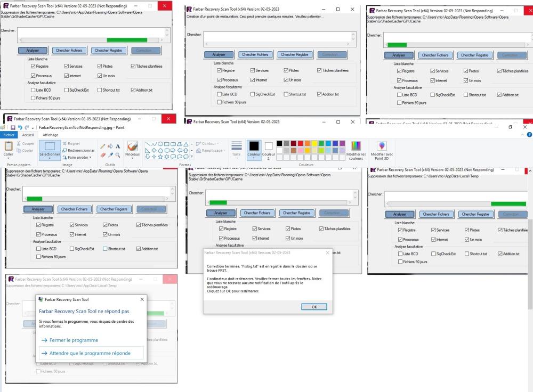The width and height of the screenshot is (533, 392).
Task: Click the Save icon in Paint's quick access toolbar
Action: [13, 127]
